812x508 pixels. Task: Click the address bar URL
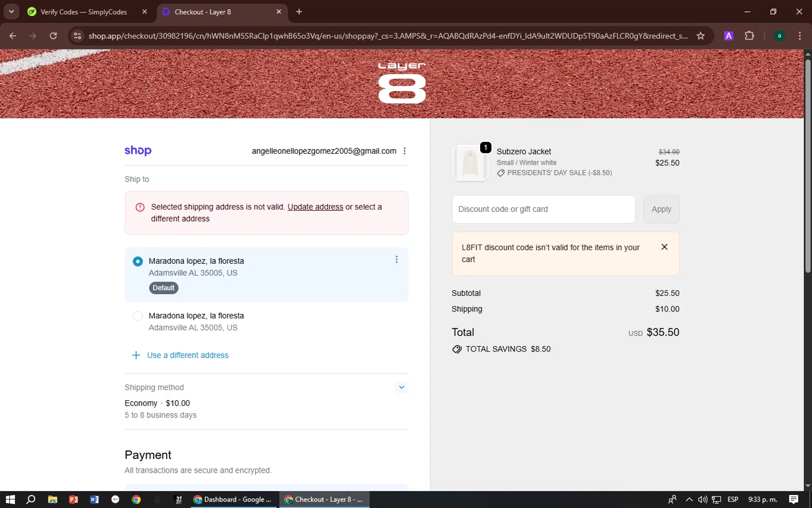point(388,36)
